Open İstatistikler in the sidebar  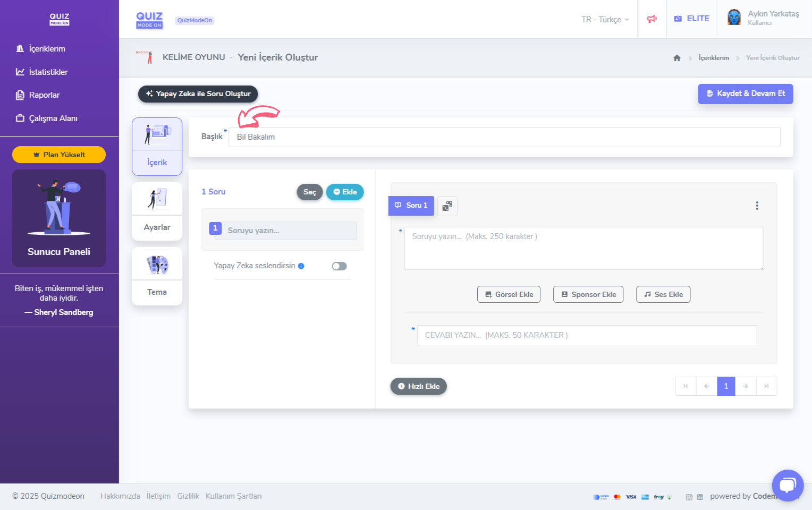point(48,72)
